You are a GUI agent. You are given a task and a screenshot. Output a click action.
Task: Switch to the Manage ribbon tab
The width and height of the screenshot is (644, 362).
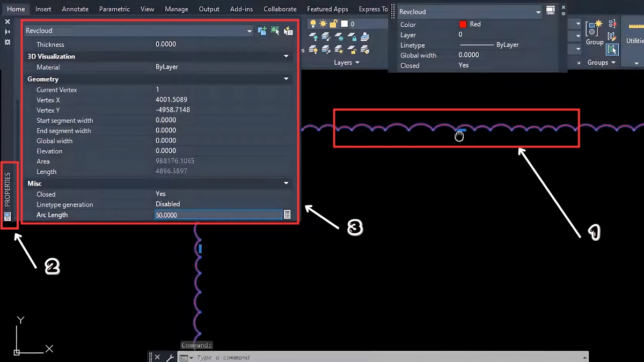[177, 9]
